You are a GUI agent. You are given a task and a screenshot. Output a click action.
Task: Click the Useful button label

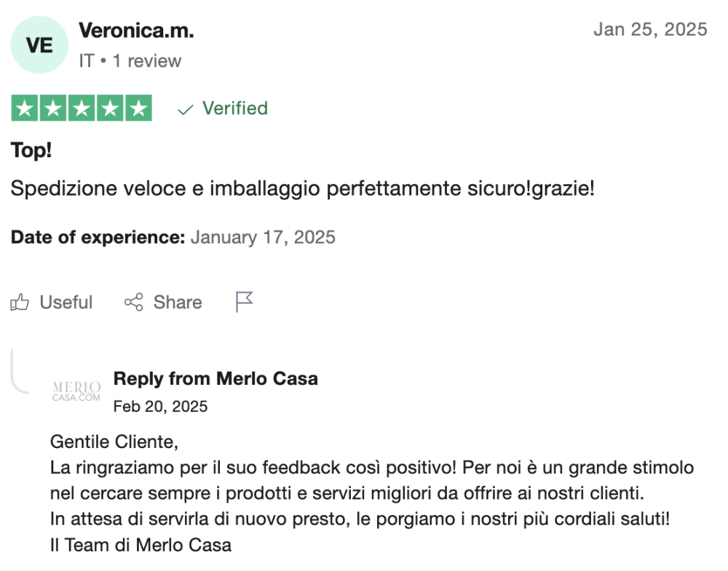pyautogui.click(x=66, y=303)
